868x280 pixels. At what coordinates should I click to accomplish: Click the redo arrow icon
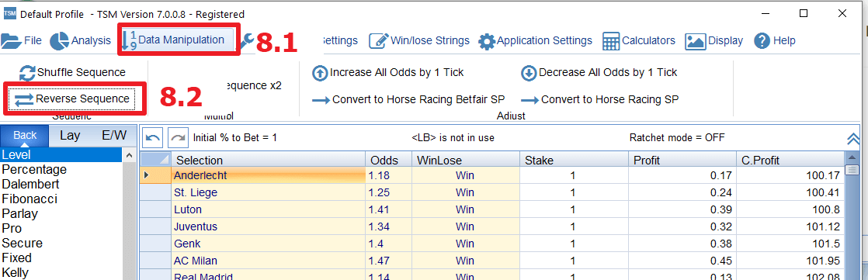click(x=177, y=137)
